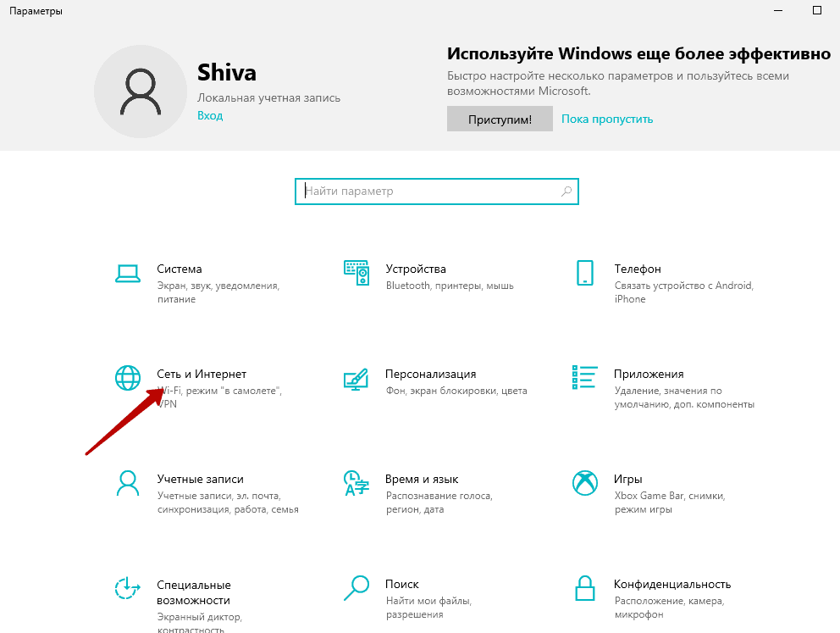This screenshot has height=633, width=840.
Task: Open the Сеть и Интернет globe icon
Action: [128, 378]
